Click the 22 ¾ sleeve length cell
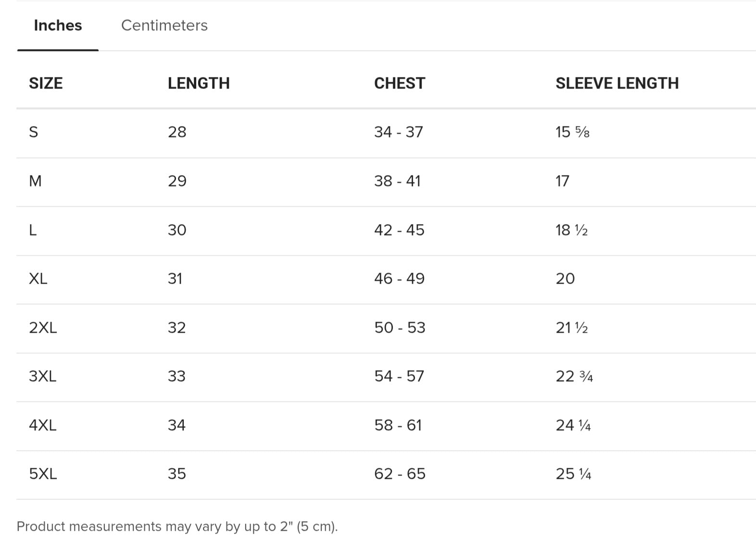The height and width of the screenshot is (552, 756). [574, 376]
